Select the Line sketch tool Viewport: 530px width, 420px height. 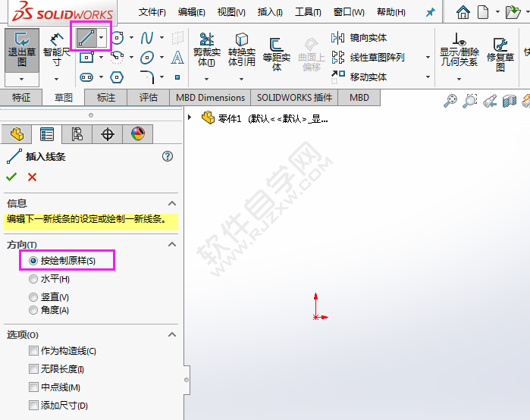(87, 37)
